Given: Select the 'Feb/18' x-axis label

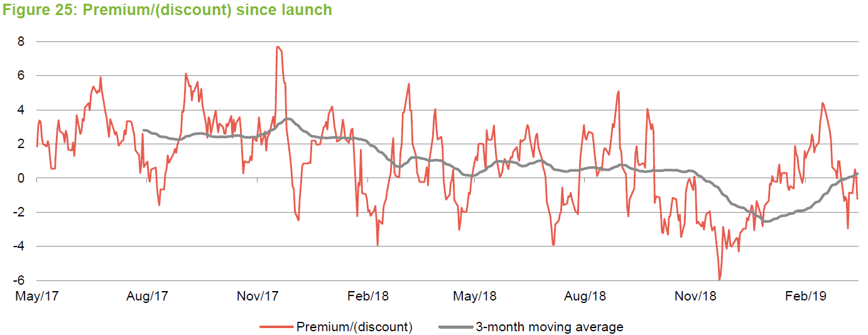Looking at the screenshot, I should tap(367, 295).
